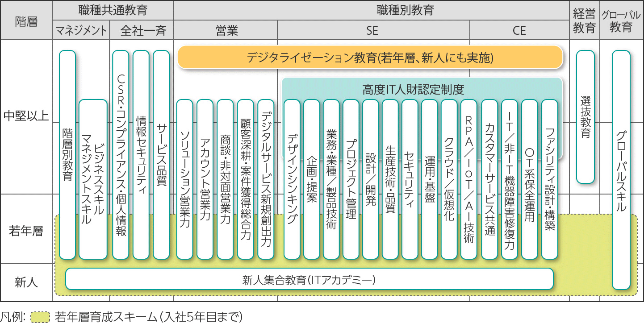Select the orange デジタライゼーション教育 banner
Viewport: 644px width, 323px height.
[x=370, y=58]
